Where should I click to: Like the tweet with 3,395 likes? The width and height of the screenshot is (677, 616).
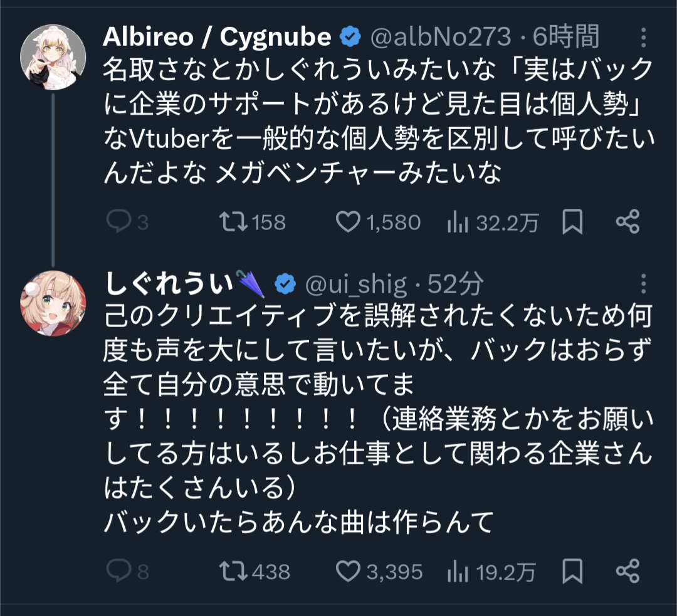(349, 570)
